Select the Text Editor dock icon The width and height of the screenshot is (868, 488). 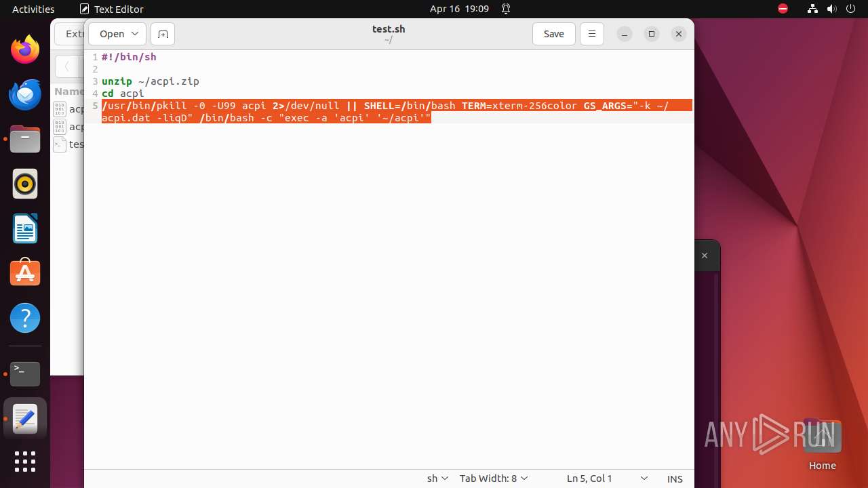(25, 418)
